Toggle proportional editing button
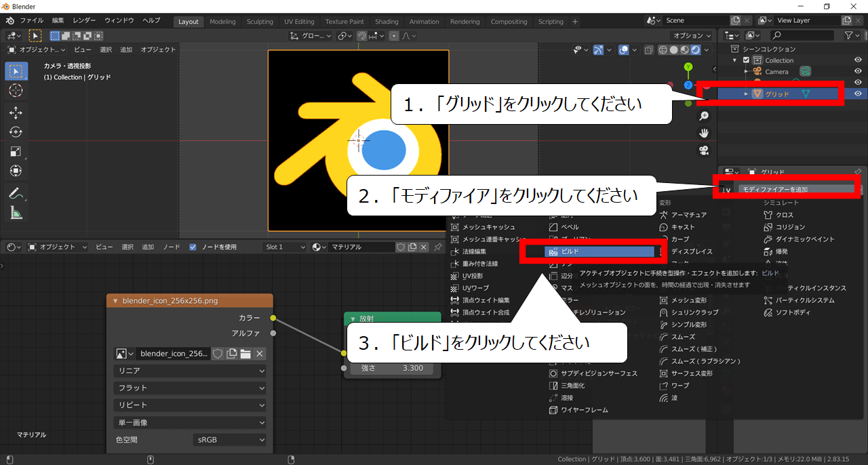The width and height of the screenshot is (868, 465). click(x=394, y=36)
